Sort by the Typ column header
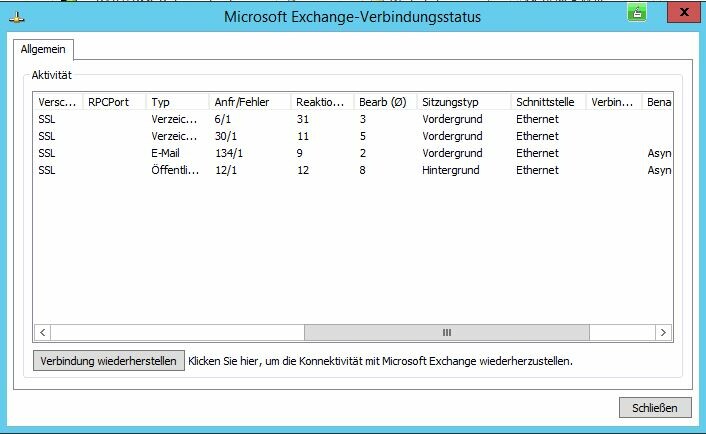The image size is (706, 434). (177, 102)
